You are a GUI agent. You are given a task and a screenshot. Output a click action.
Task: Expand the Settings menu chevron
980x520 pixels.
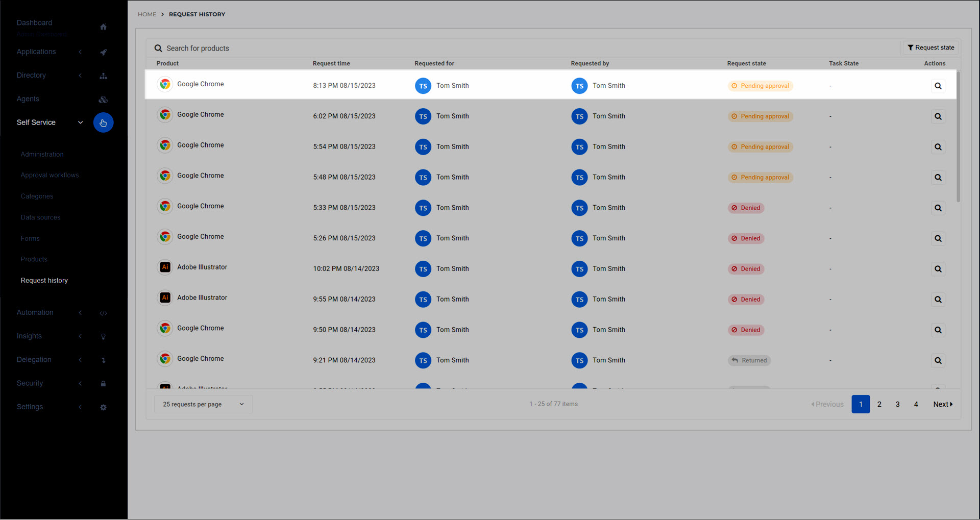point(80,407)
